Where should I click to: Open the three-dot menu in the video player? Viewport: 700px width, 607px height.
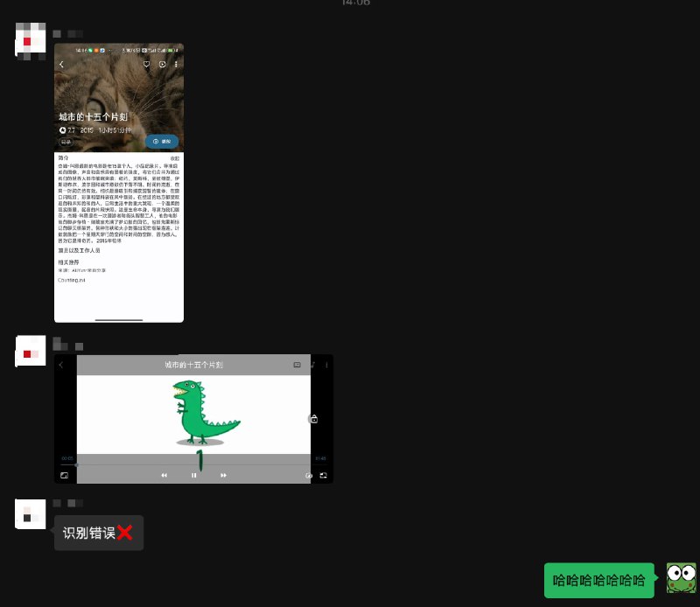pos(326,364)
